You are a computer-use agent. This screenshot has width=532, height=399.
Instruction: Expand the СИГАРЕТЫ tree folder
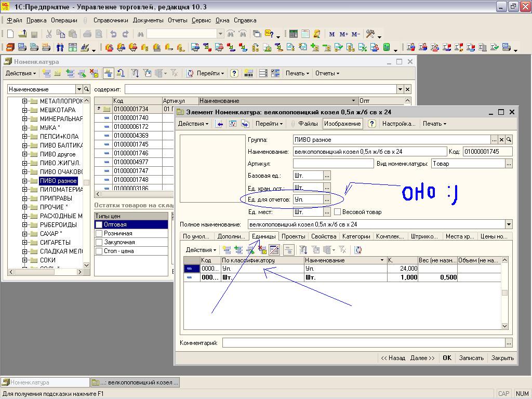click(24, 242)
